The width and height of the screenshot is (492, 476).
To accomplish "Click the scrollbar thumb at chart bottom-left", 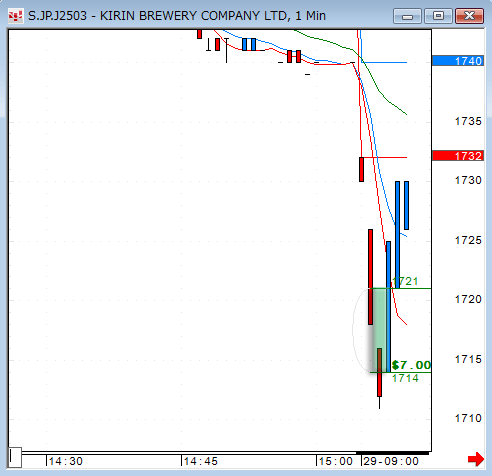I will click(x=15, y=458).
